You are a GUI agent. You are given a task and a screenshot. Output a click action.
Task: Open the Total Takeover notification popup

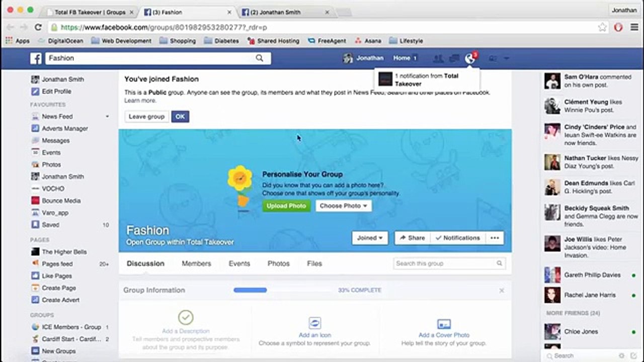click(428, 79)
